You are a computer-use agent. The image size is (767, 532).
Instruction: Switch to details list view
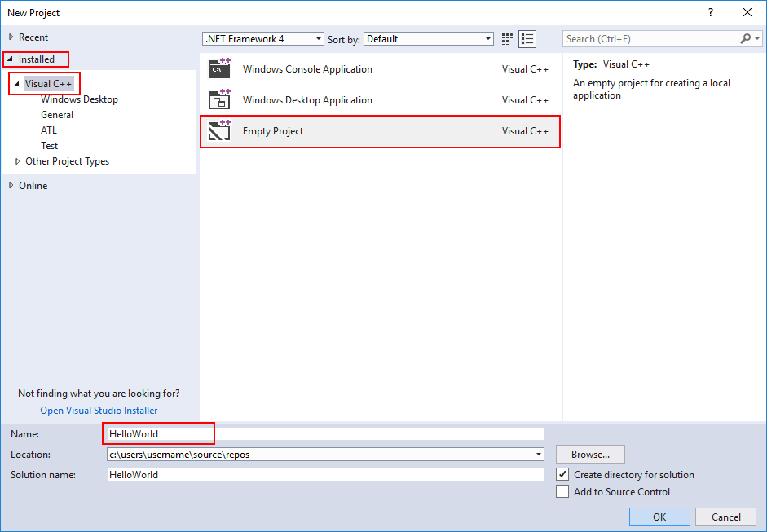coord(527,37)
